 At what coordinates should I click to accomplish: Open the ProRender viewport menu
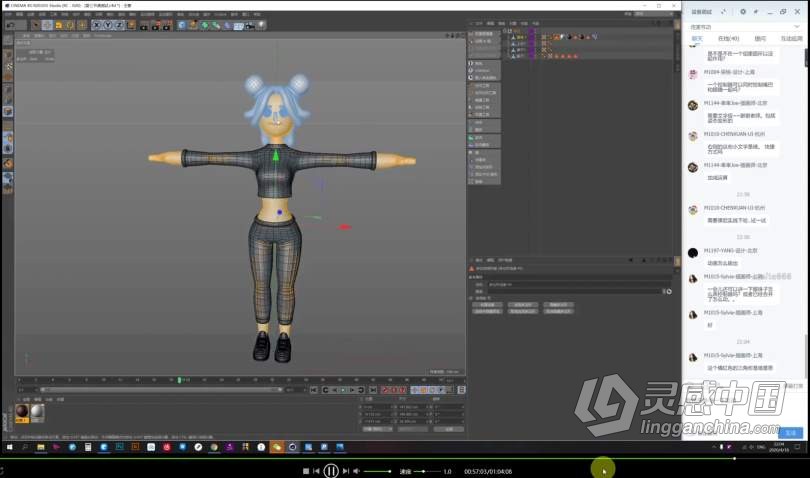pyautogui.click(x=102, y=36)
